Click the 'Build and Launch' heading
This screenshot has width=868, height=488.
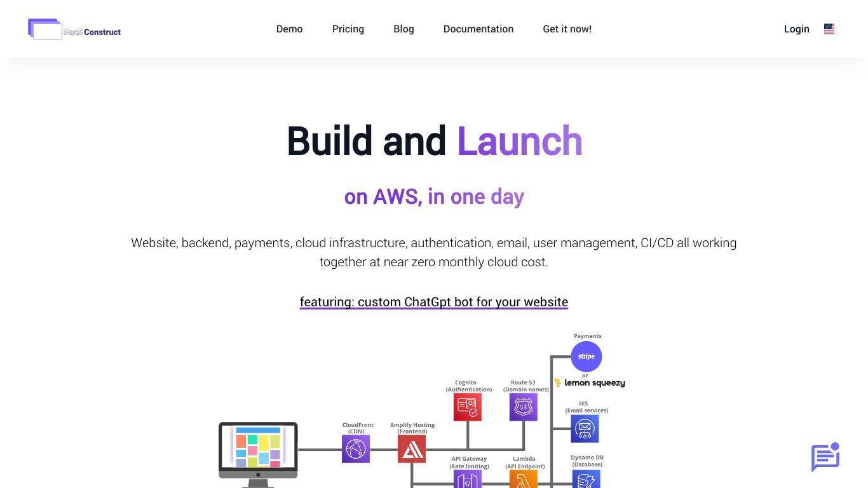435,141
